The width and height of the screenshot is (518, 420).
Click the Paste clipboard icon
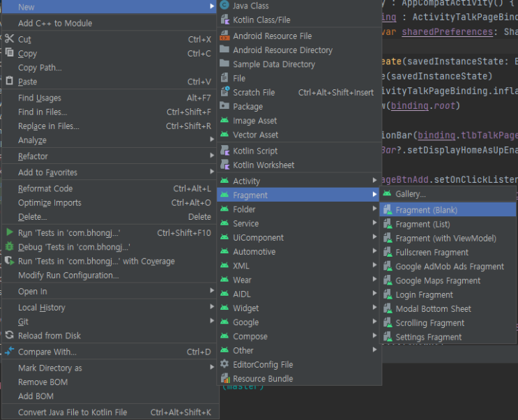(x=9, y=81)
